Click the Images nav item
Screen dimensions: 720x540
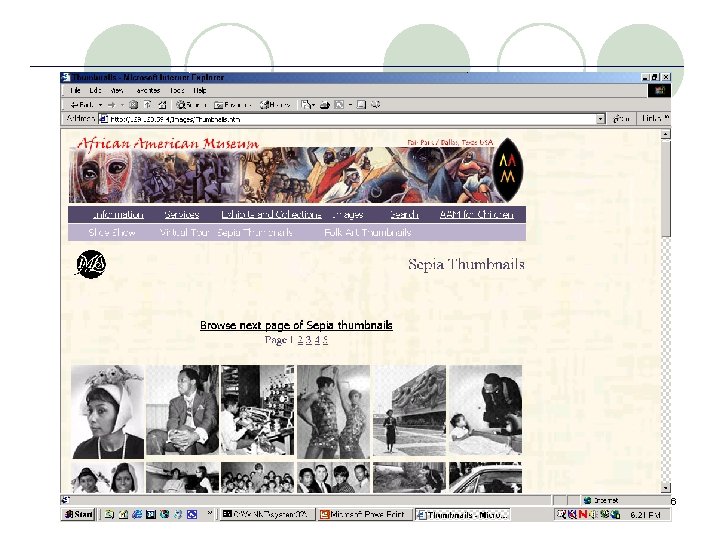347,214
